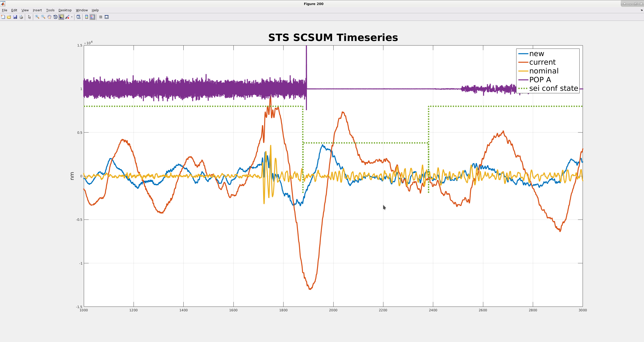Save the figure with the floppy icon
Screen dimensions: 644x342
15,17
